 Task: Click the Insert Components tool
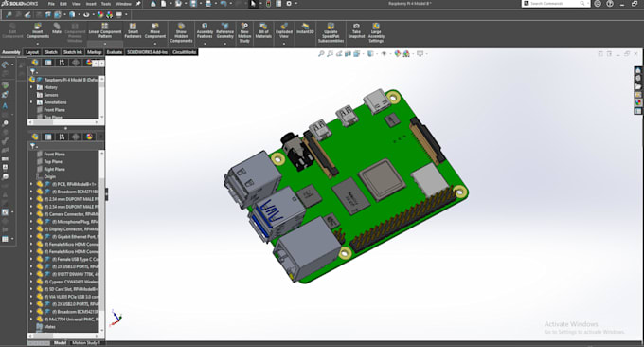tap(38, 31)
